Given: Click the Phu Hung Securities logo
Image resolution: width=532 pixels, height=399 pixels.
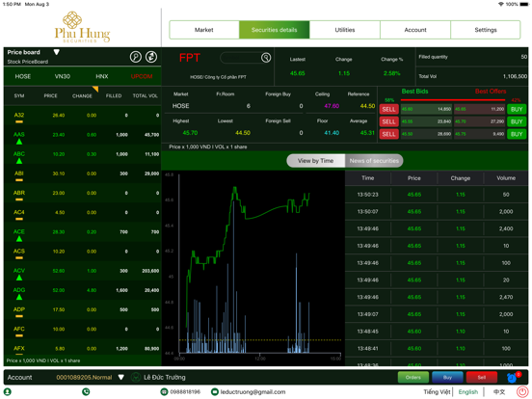Looking at the screenshot, I should 82,27.
